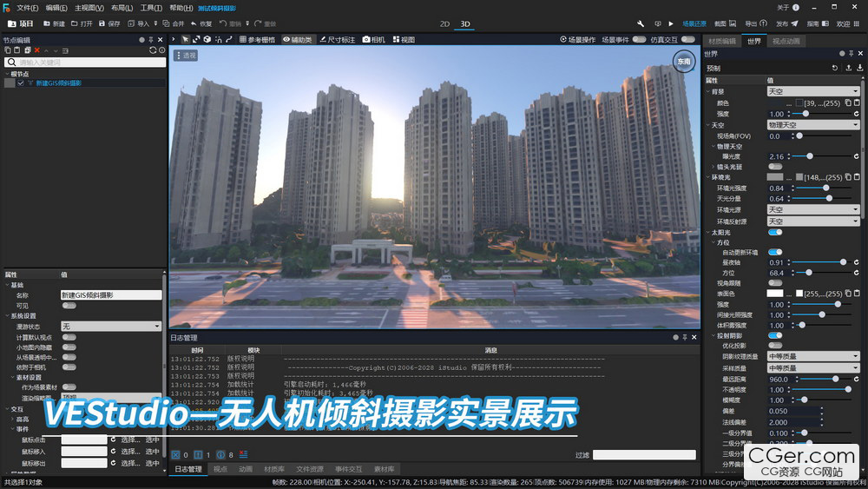
Task: Click the 发布 publish paper-plane icon
Action: pyautogui.click(x=794, y=23)
